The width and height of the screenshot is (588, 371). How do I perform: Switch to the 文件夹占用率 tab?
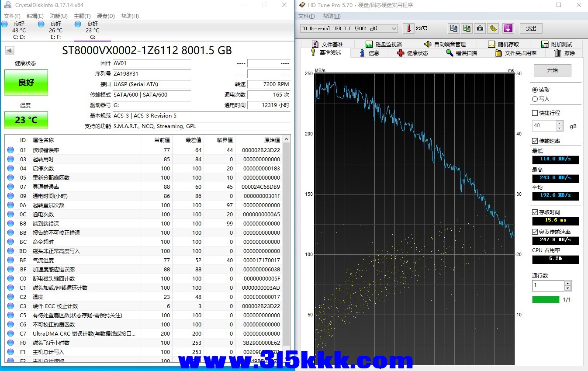pyautogui.click(x=515, y=53)
